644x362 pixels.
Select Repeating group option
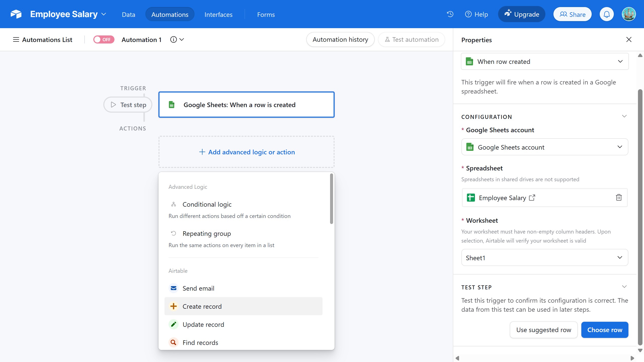243,239
